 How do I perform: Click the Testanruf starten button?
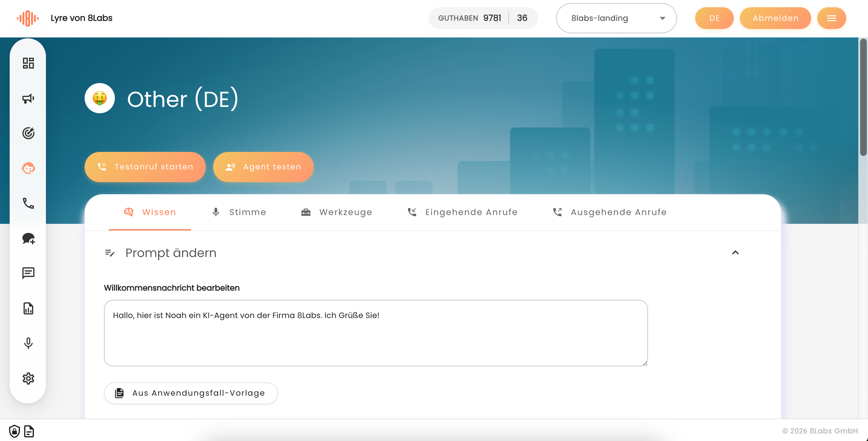pos(145,167)
